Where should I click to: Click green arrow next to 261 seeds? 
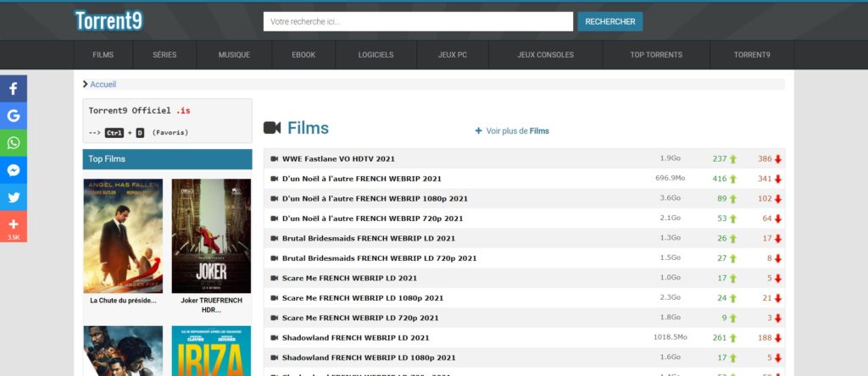point(733,339)
